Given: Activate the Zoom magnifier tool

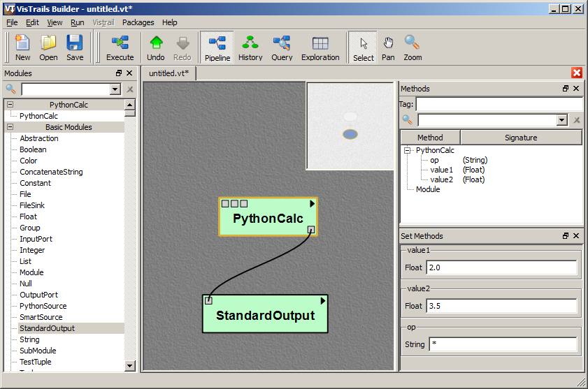Looking at the screenshot, I should [413, 47].
